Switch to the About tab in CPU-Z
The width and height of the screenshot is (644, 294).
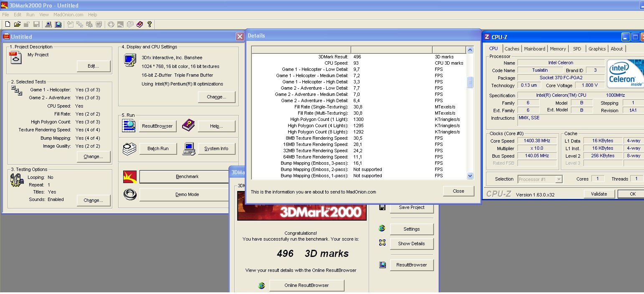coord(616,49)
